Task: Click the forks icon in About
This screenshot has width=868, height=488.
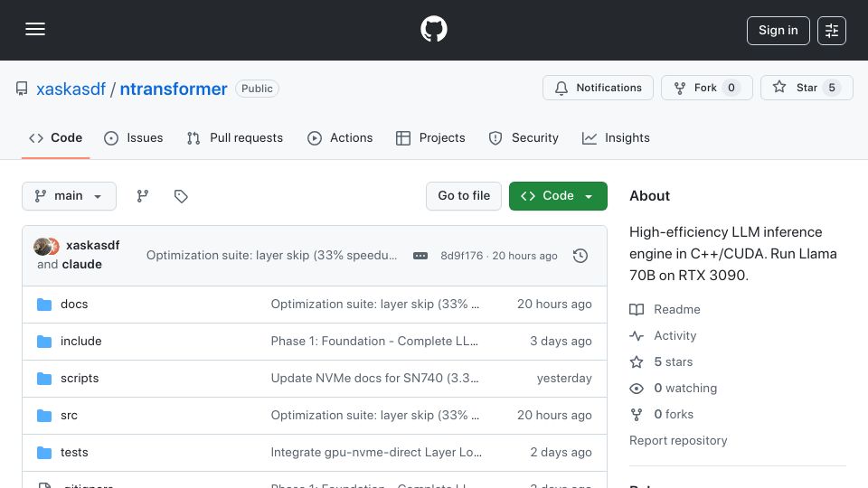Action: coord(637,415)
